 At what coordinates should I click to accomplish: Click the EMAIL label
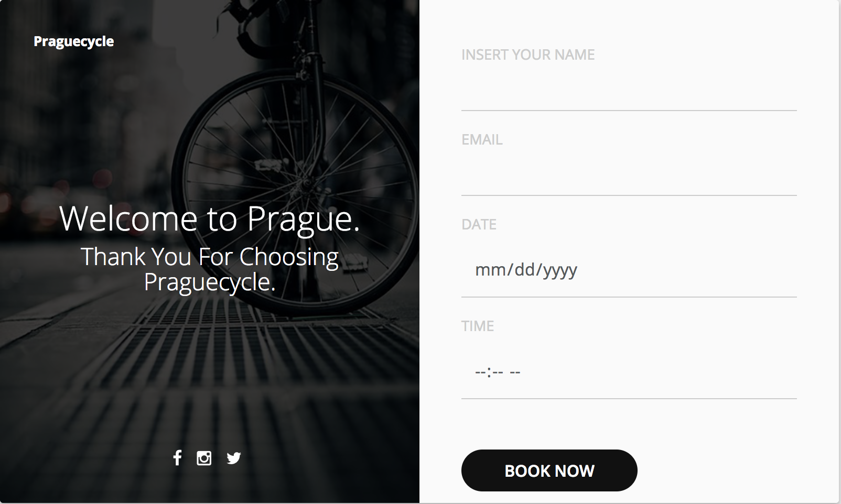coord(481,140)
